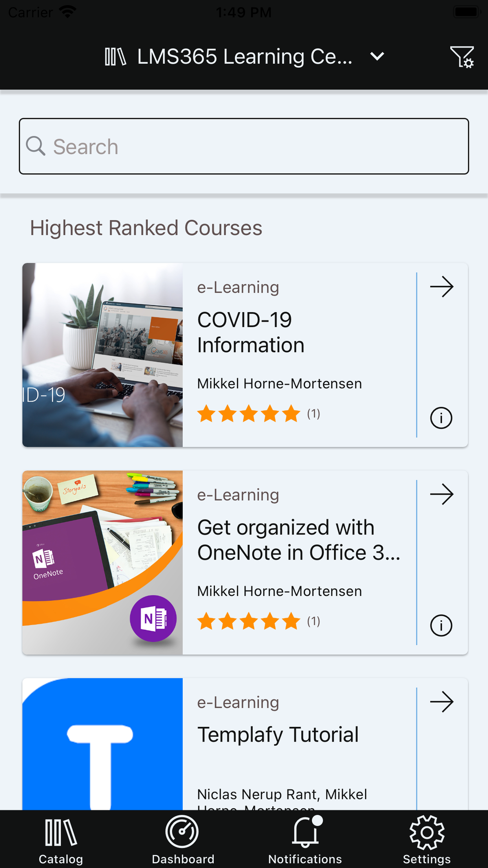Go to the Settings tab
Image resolution: width=488 pixels, height=868 pixels.
click(x=427, y=840)
